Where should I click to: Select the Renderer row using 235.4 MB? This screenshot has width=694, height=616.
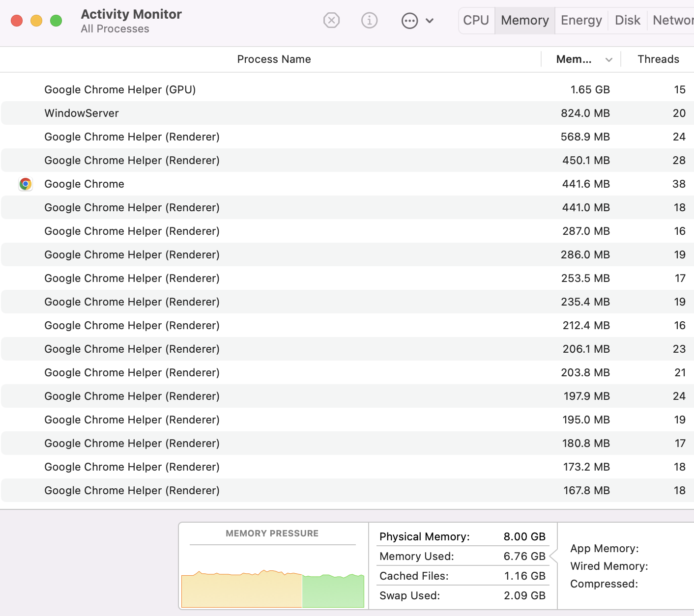click(347, 302)
